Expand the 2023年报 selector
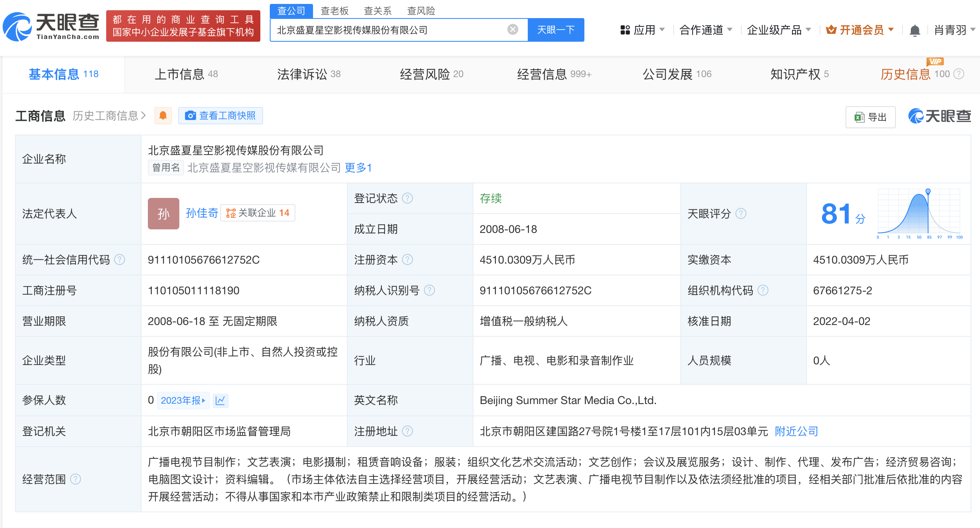Screen dimensions: 980x528 [x=183, y=401]
